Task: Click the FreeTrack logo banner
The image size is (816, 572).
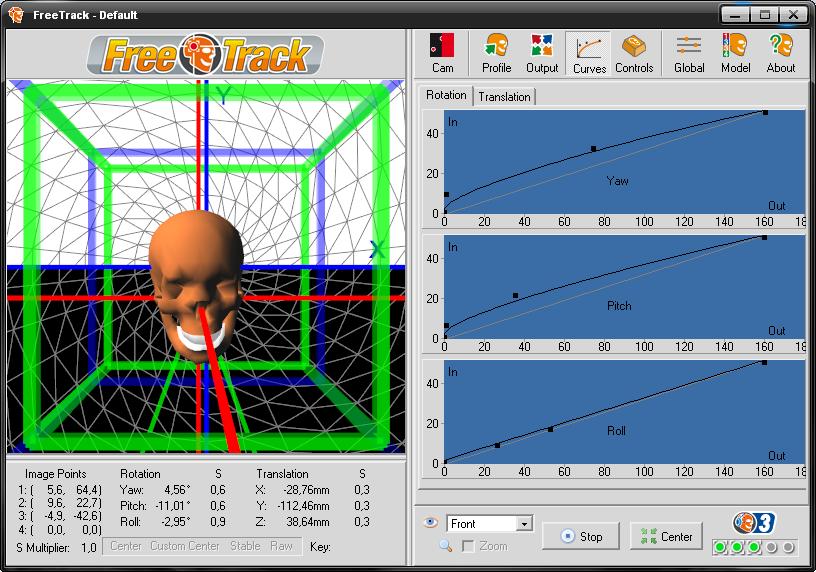Action: [206, 54]
